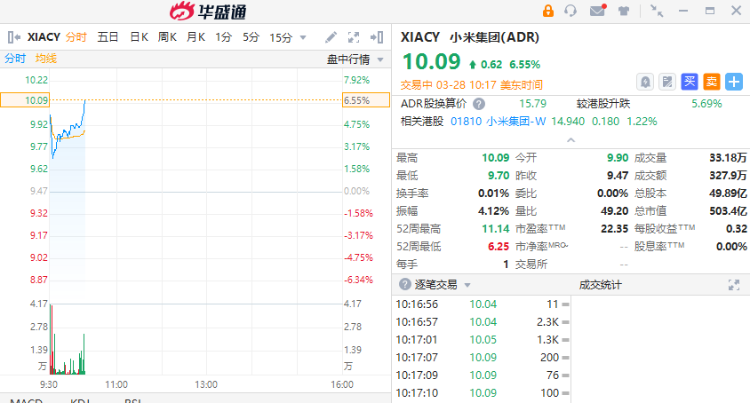Open the 成交统计 tab

click(600, 285)
